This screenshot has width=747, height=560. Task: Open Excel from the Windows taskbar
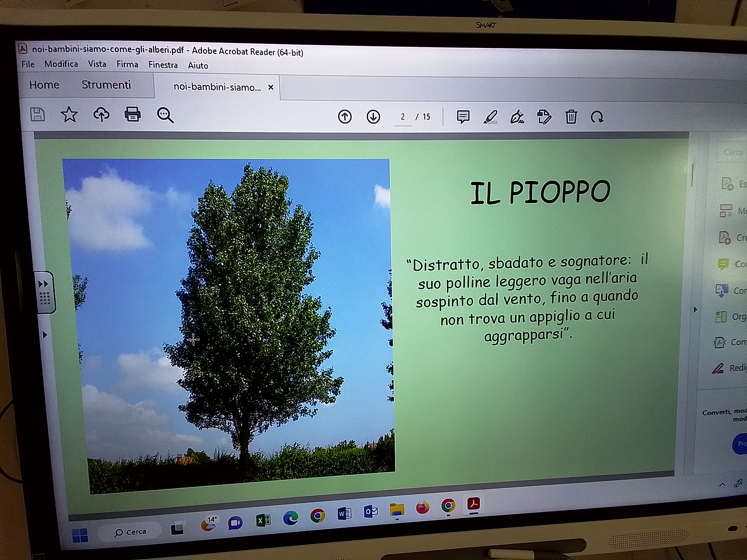coord(263,520)
